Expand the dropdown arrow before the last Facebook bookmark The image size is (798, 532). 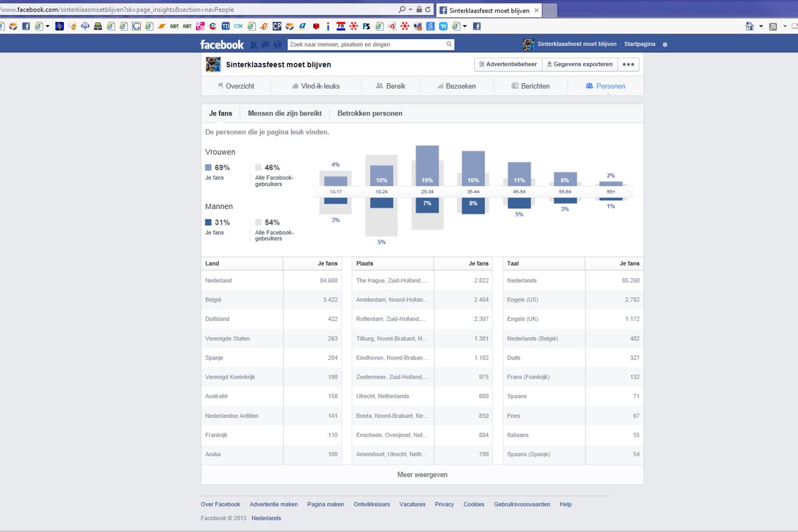(465, 26)
